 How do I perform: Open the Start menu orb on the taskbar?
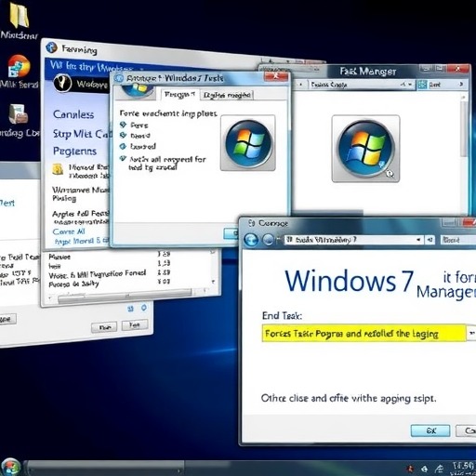tap(10, 467)
